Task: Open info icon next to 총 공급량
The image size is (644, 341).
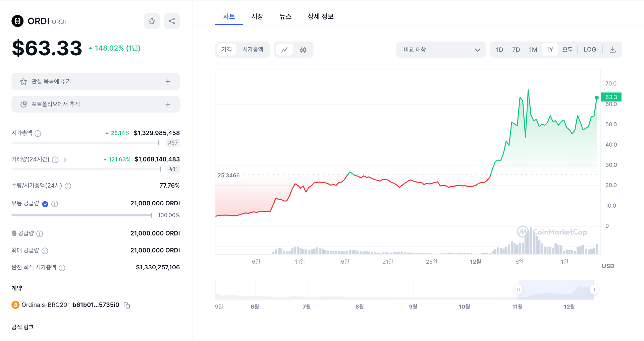Action: pyautogui.click(x=40, y=234)
